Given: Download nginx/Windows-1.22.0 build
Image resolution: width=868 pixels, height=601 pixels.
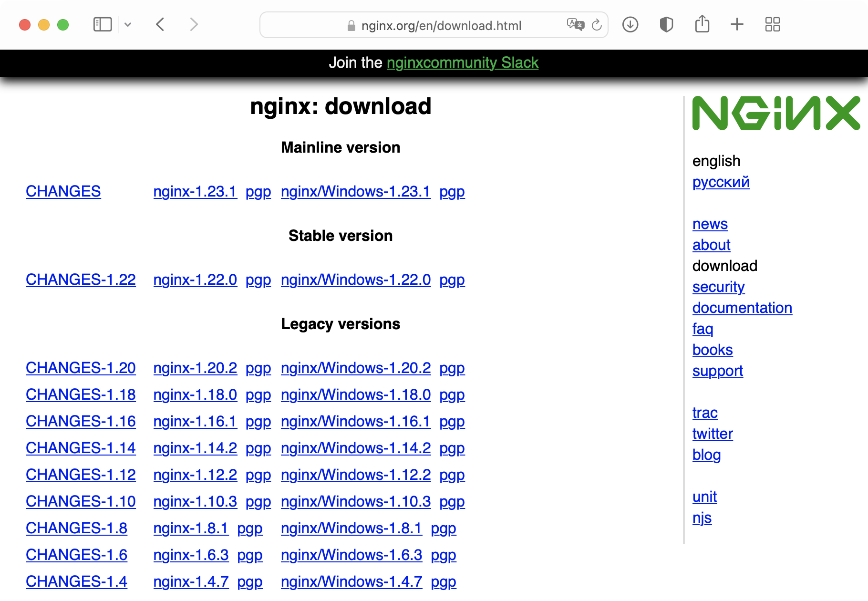Looking at the screenshot, I should [x=356, y=280].
